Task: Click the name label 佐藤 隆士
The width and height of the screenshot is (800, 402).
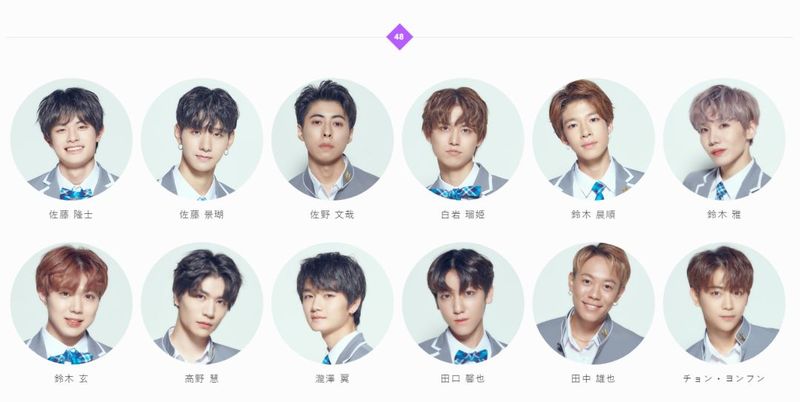Action: click(x=71, y=215)
